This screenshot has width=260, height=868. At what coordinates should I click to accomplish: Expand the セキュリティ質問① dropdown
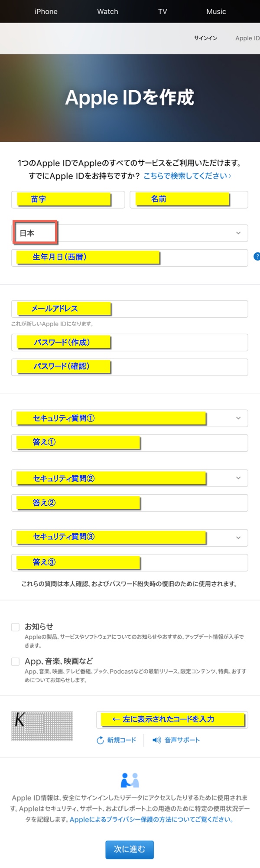pyautogui.click(x=130, y=418)
